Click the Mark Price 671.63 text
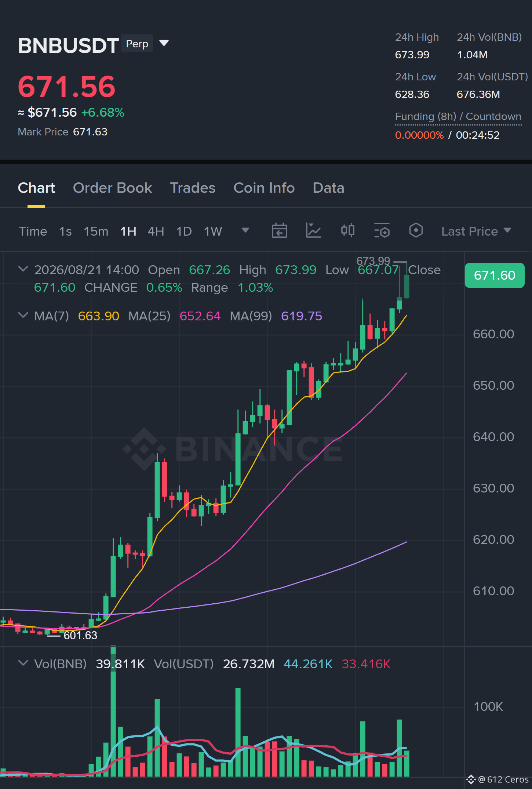Image resolution: width=532 pixels, height=789 pixels. coord(62,132)
